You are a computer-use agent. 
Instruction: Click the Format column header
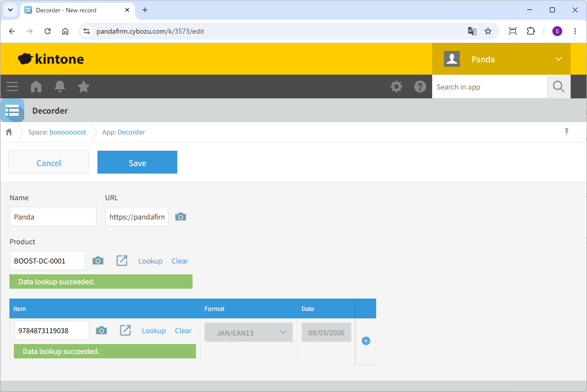(248, 308)
